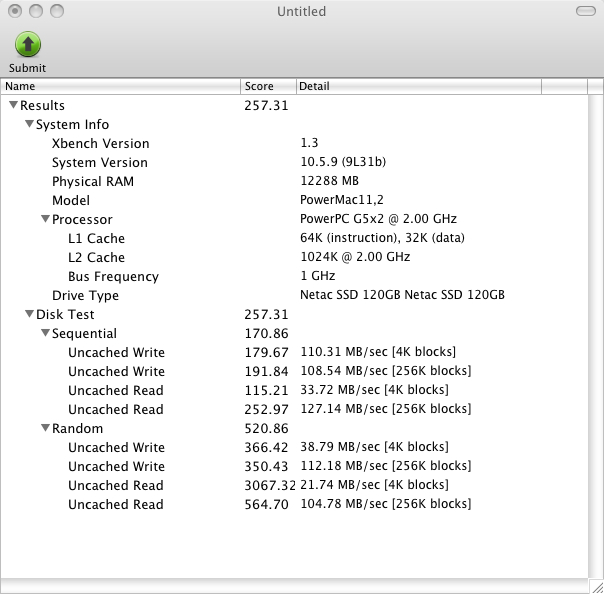Select Sequential Uncached Read scoring 252.97

(x=294, y=409)
